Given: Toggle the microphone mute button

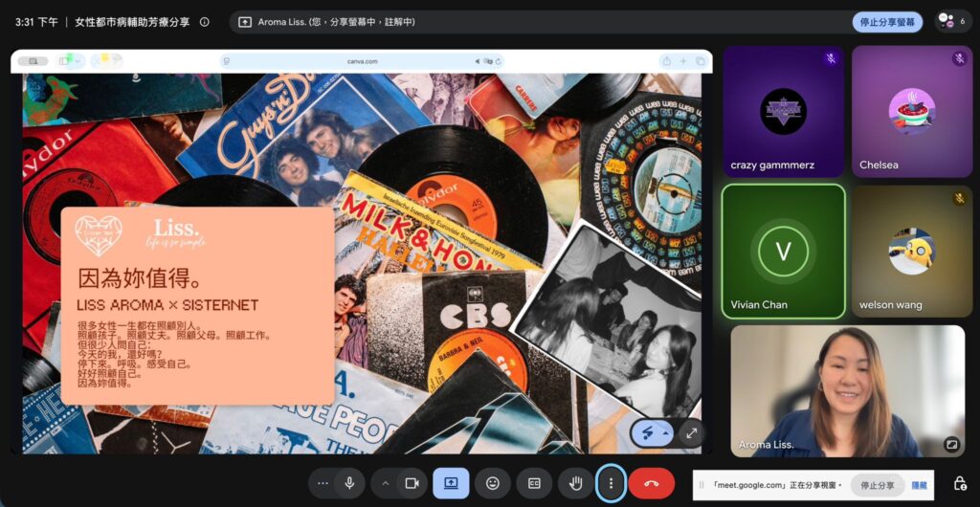Looking at the screenshot, I should pos(350,483).
